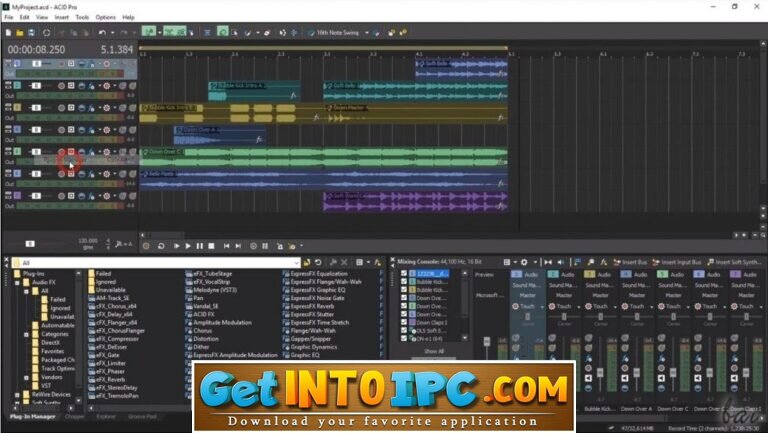Toggle first 'Down Ove...' channel checkbox
Viewport: 768px width, 433px height.
pos(404,298)
